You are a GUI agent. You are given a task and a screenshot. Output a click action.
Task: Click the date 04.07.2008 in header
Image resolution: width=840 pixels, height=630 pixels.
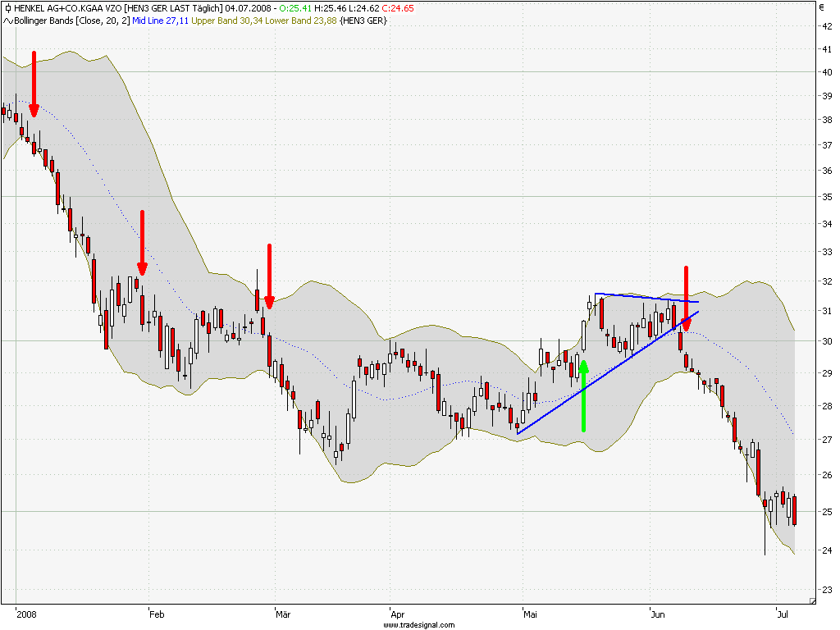point(248,8)
